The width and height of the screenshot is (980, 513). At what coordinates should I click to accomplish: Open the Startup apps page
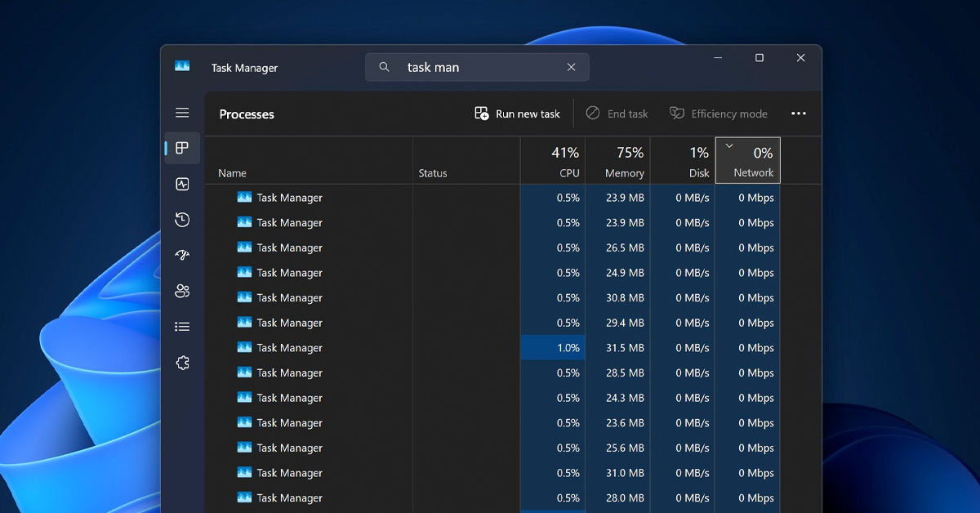pyautogui.click(x=182, y=255)
